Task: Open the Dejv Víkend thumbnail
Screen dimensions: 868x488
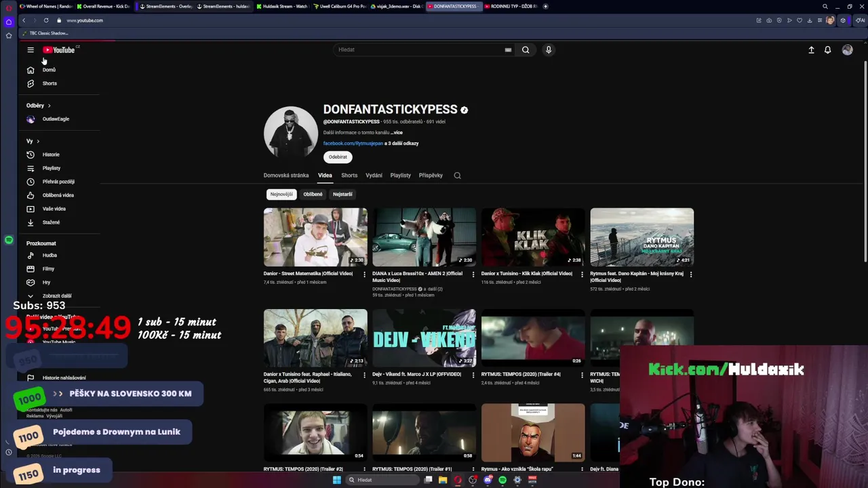Action: click(424, 338)
